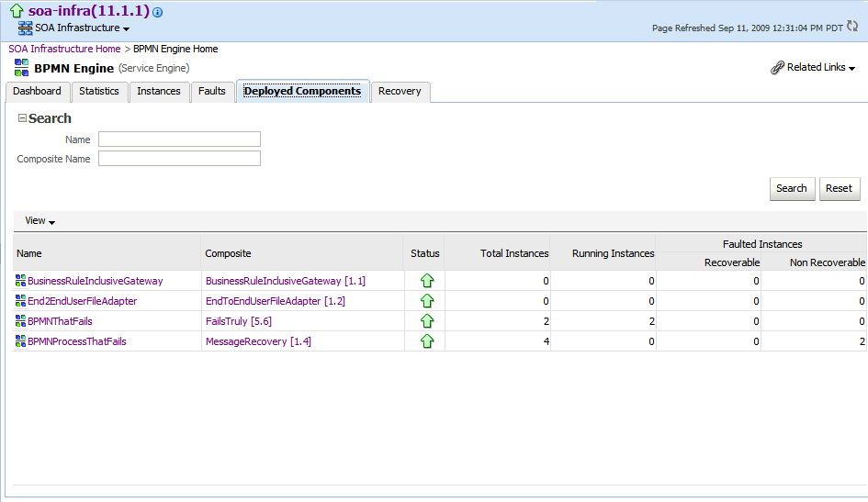Select the Deployed Components tab
Viewport: 868px width, 502px height.
pyautogui.click(x=302, y=91)
